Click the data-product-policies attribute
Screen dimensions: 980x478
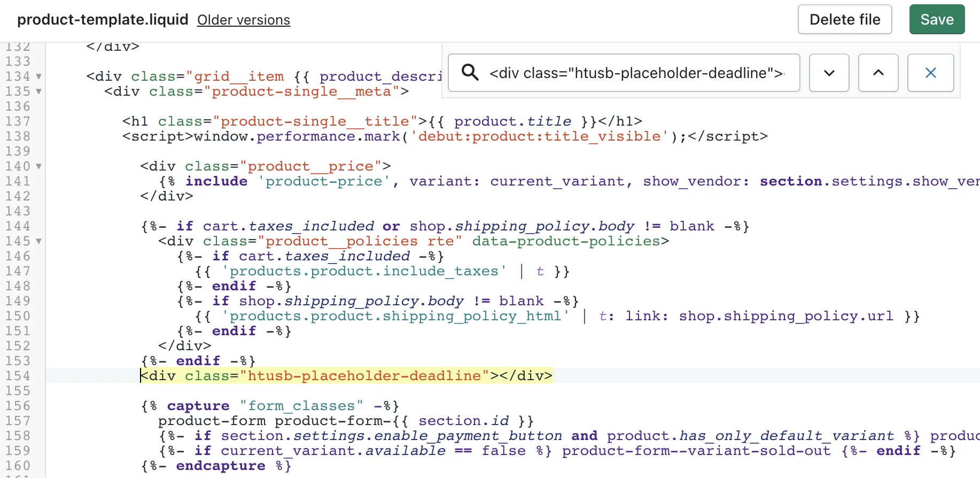(x=566, y=241)
